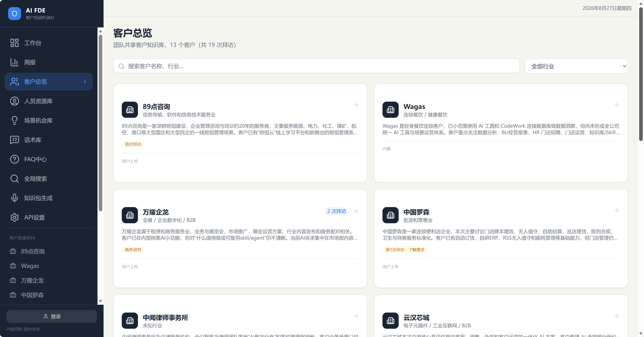Click the 场景机会库 lightbulb icon
The height and width of the screenshot is (337, 644).
(15, 120)
